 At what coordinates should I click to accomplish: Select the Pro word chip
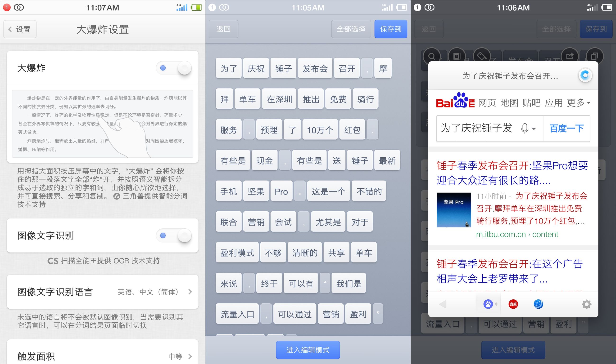281,191
